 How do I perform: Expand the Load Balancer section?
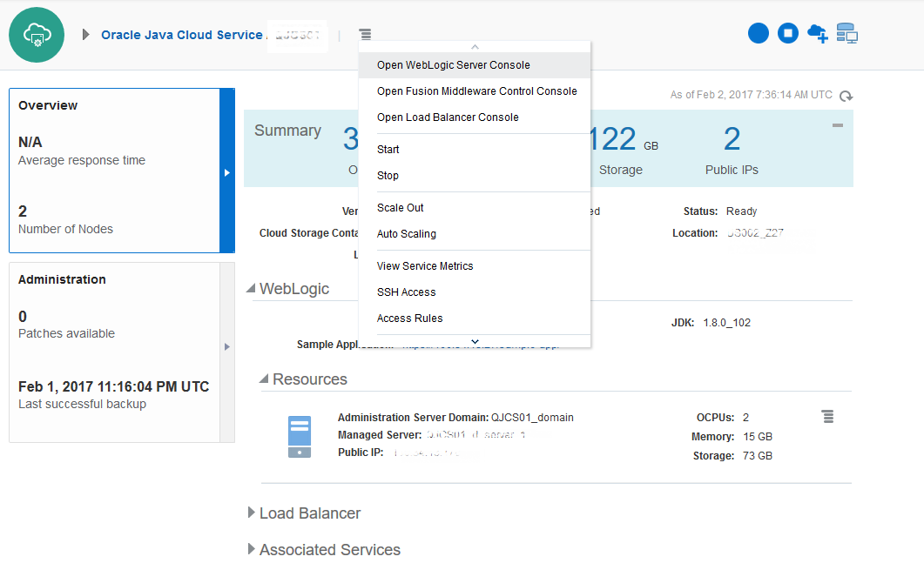pyautogui.click(x=252, y=513)
